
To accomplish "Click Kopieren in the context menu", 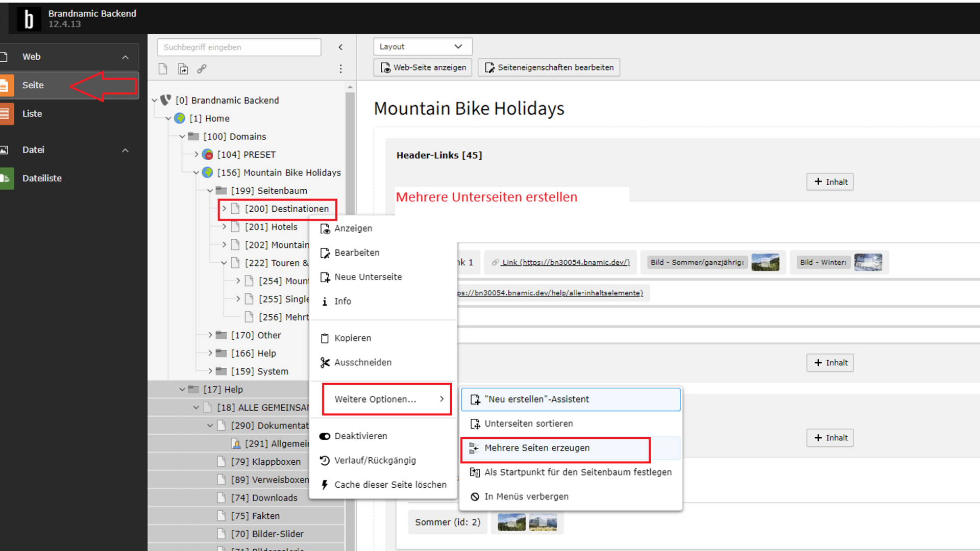I will pos(353,338).
